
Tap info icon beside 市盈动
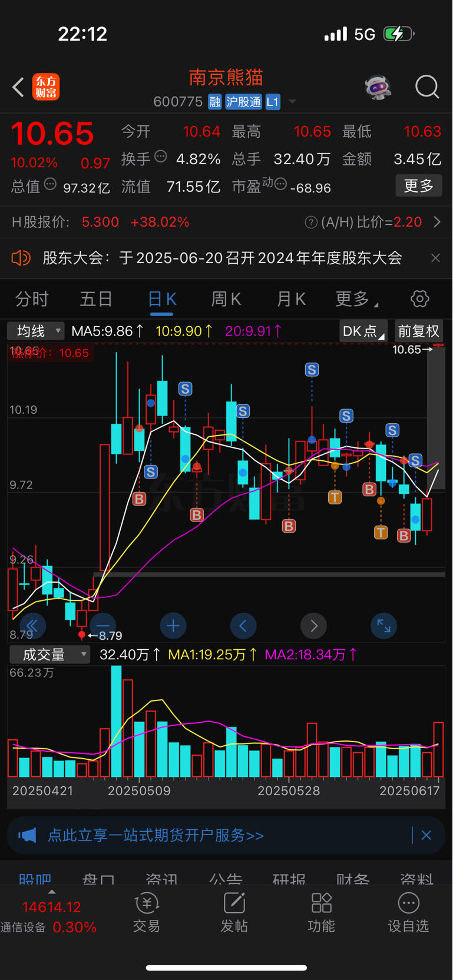coord(280,184)
